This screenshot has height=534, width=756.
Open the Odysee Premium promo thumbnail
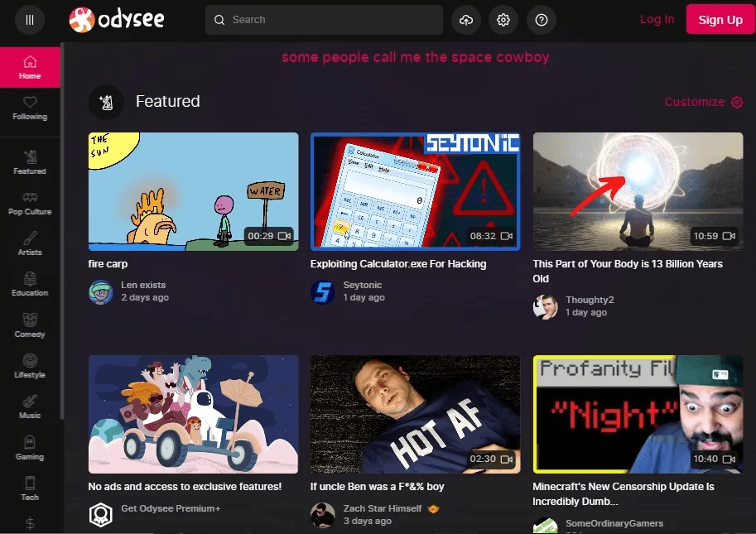193,415
